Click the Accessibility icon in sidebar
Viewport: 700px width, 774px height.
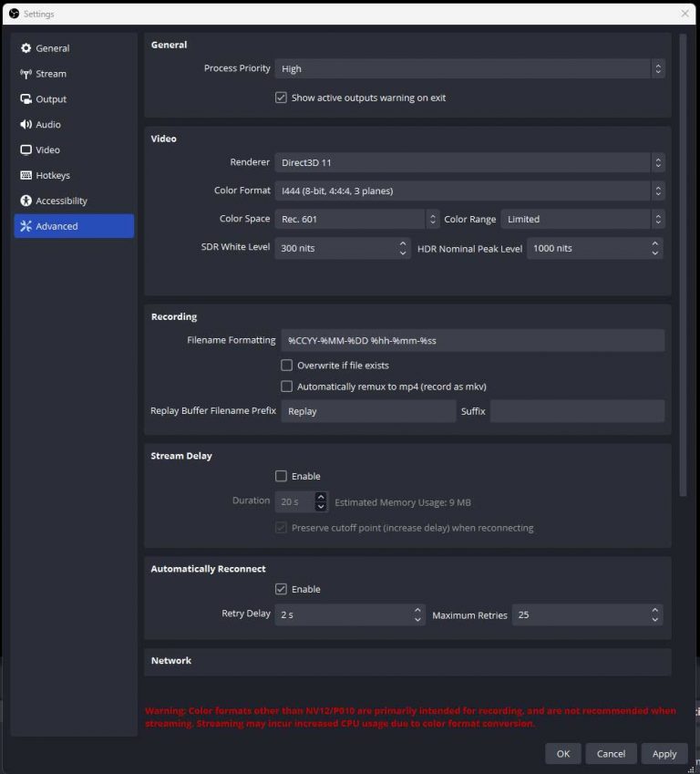[x=26, y=201]
